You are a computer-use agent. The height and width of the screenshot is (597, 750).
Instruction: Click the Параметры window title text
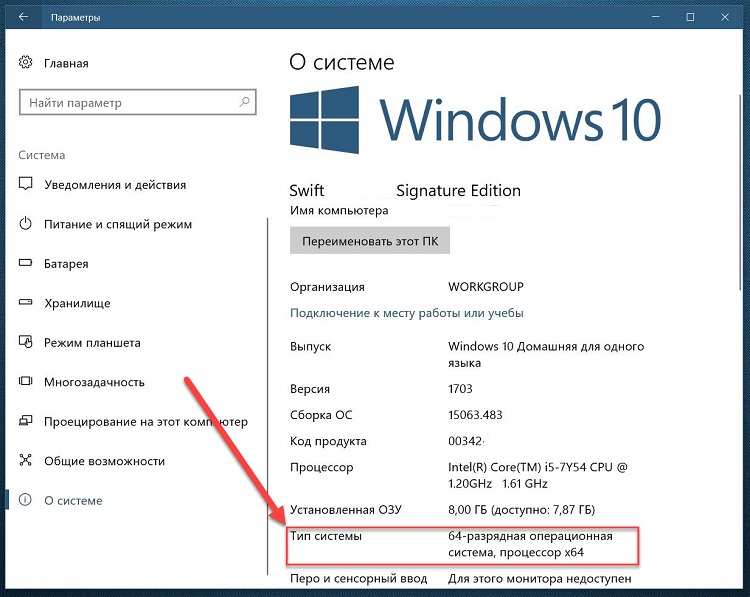point(76,18)
